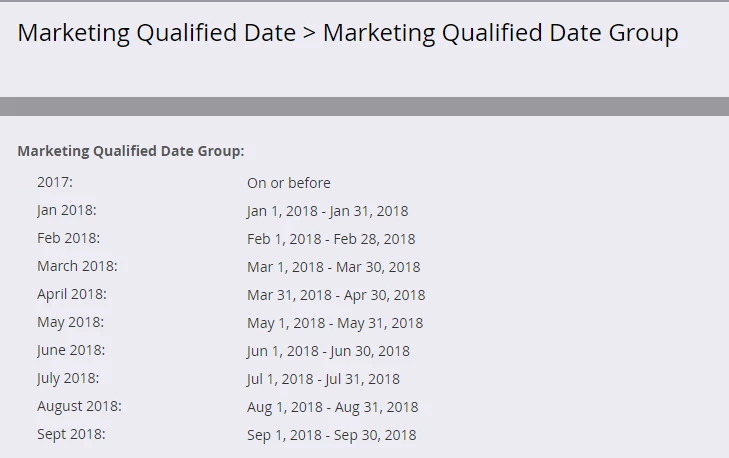Select the May 2018 group label
This screenshot has width=729, height=458.
point(71,322)
